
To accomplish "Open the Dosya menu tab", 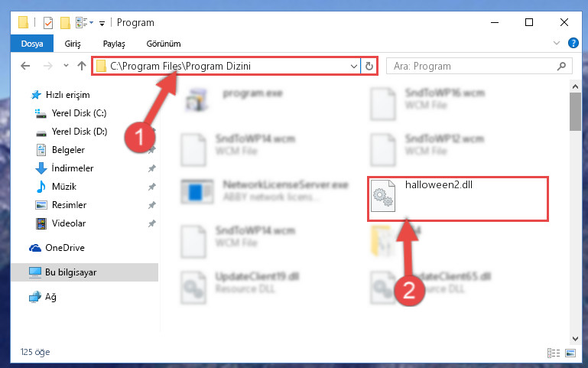I will (x=32, y=44).
